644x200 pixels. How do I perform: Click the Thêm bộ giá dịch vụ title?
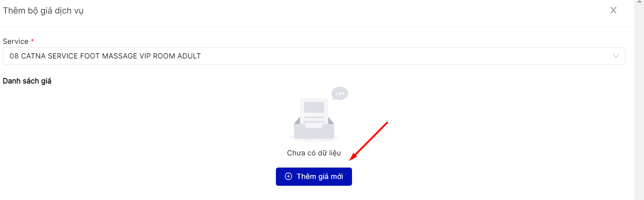click(x=43, y=11)
